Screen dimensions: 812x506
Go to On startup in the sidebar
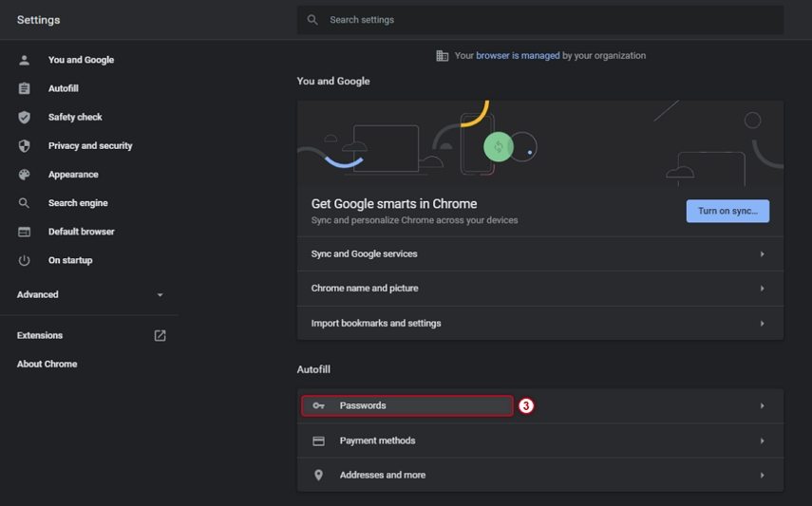click(70, 260)
